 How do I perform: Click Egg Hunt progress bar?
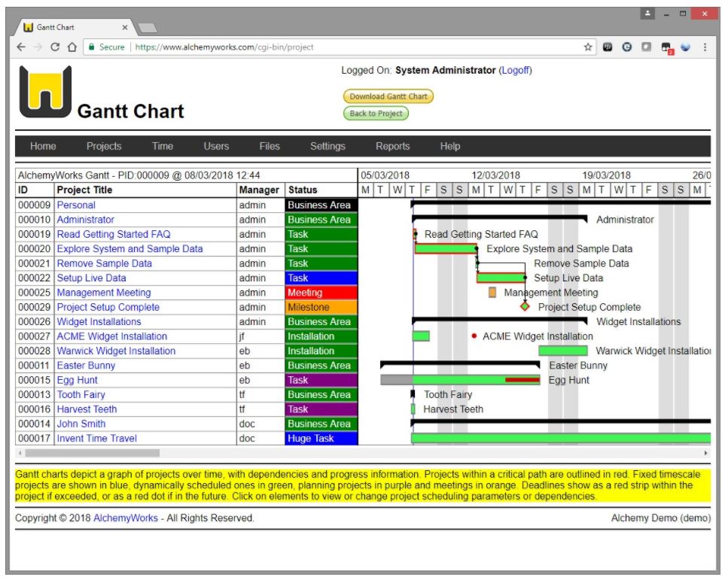click(460, 380)
